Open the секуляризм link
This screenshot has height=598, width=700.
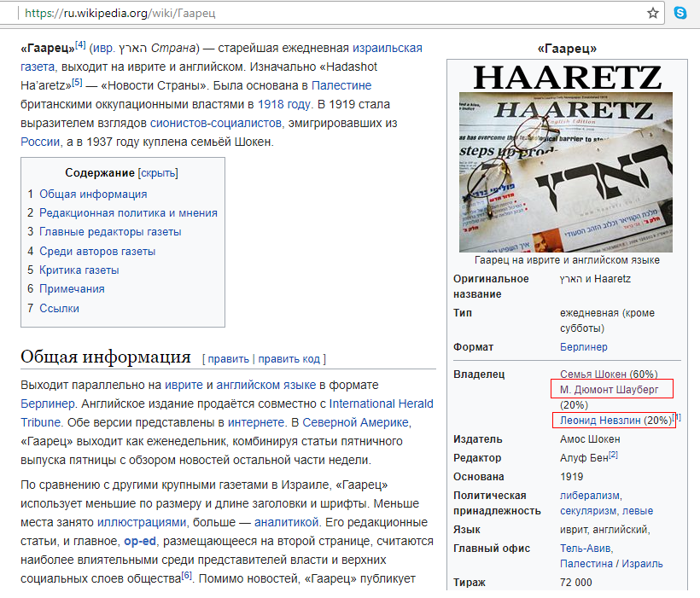pyautogui.click(x=589, y=511)
